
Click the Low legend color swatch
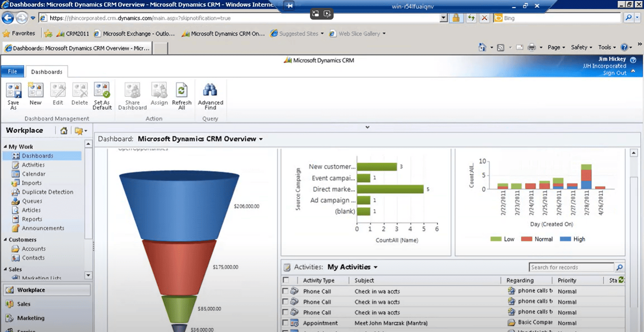496,239
